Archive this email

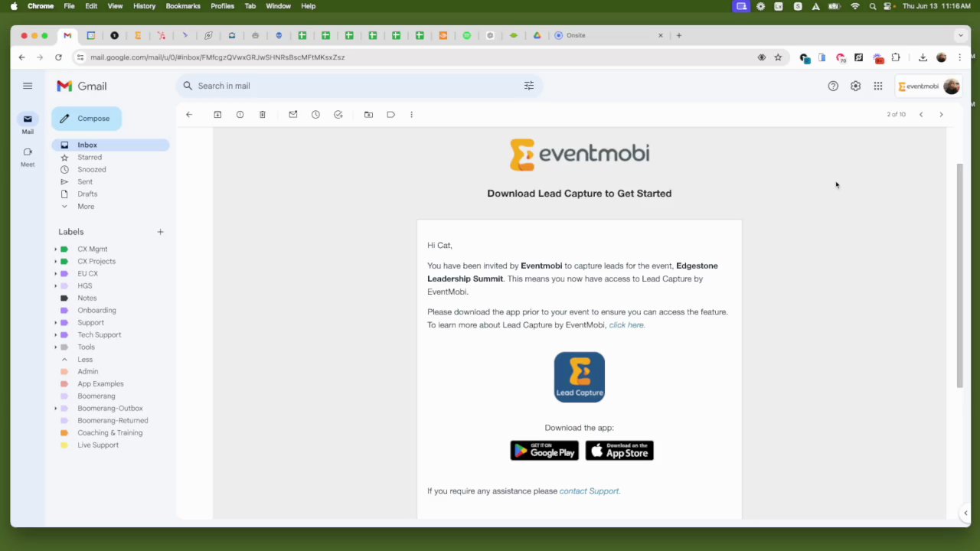tap(217, 115)
